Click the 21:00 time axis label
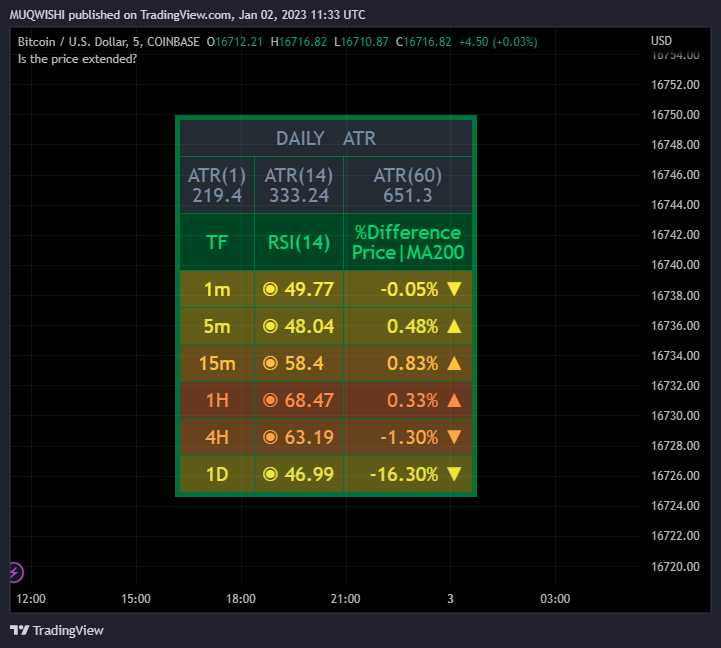Viewport: 721px width, 648px height. tap(345, 599)
